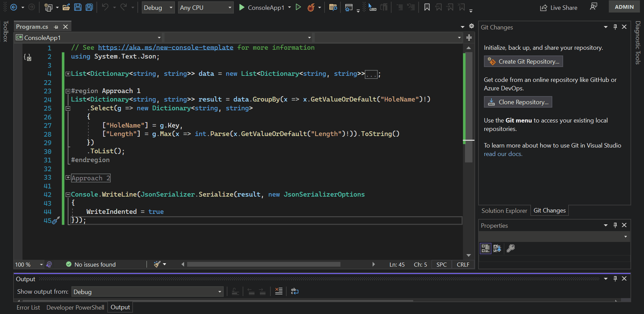Follow the 'read our docs' link
The image size is (644, 314).
click(503, 154)
